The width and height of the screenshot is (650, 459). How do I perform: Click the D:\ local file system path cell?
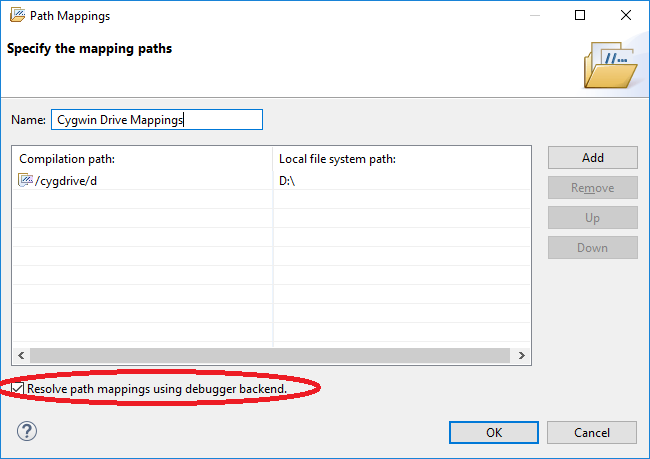point(287,181)
